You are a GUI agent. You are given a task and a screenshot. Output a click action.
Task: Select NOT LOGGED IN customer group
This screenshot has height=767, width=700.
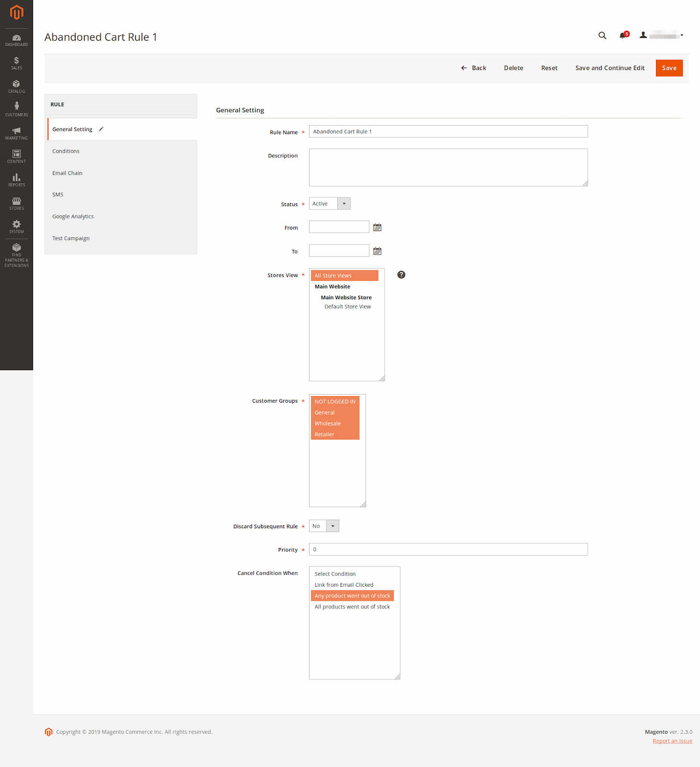(335, 402)
